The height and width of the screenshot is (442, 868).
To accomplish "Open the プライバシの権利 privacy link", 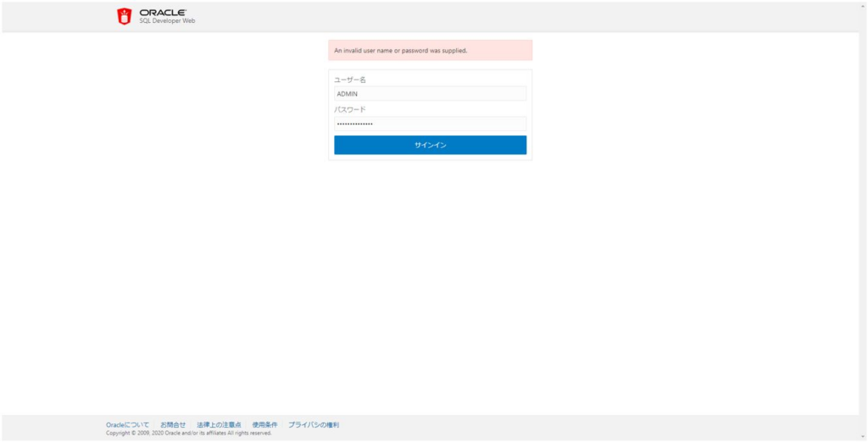I will (313, 424).
